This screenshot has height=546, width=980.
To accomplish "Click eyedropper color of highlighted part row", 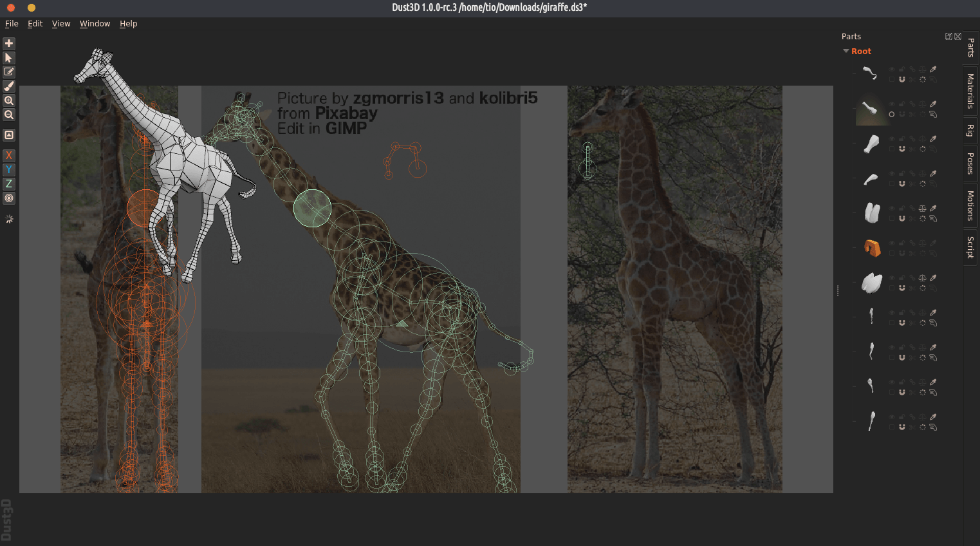I will pyautogui.click(x=933, y=104).
